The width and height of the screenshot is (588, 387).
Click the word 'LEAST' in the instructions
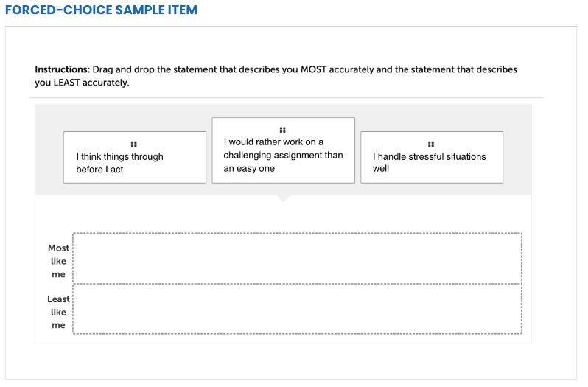pyautogui.click(x=67, y=83)
